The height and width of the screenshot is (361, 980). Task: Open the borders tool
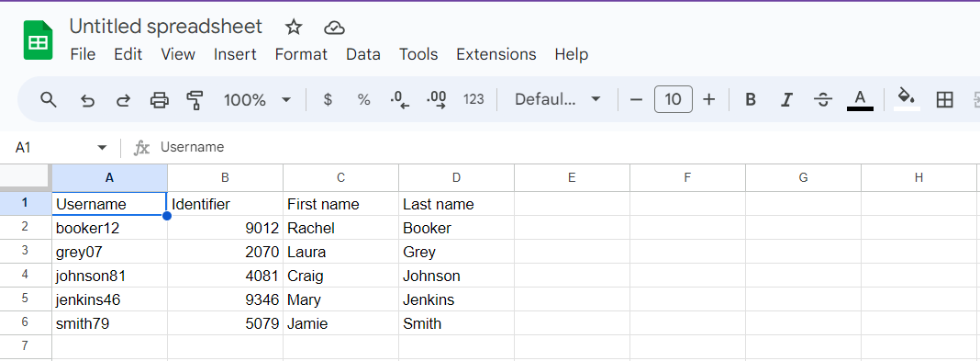pos(944,99)
